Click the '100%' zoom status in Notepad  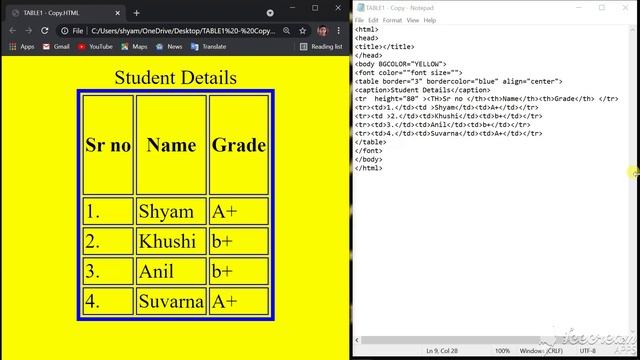(x=502, y=351)
